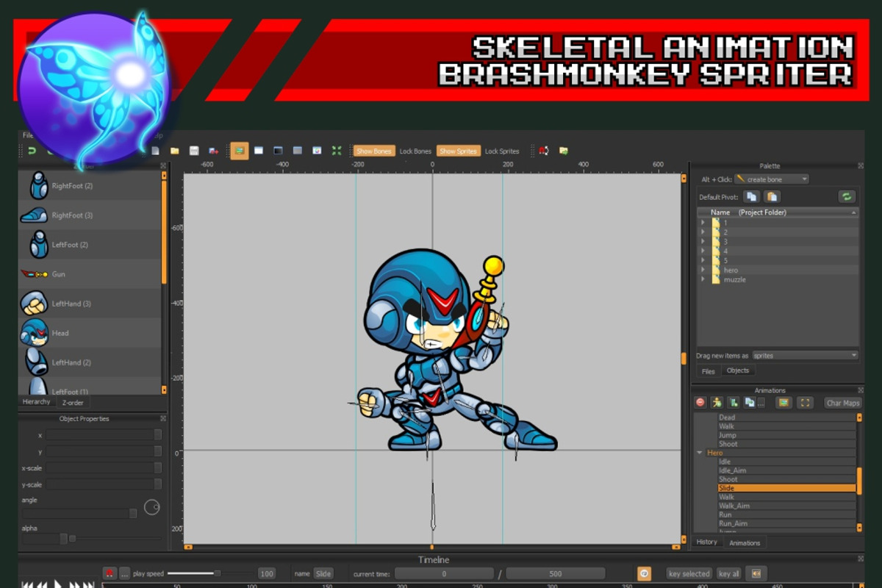Toggle Lock Sprites
Screen dimensions: 882x588
pos(502,151)
